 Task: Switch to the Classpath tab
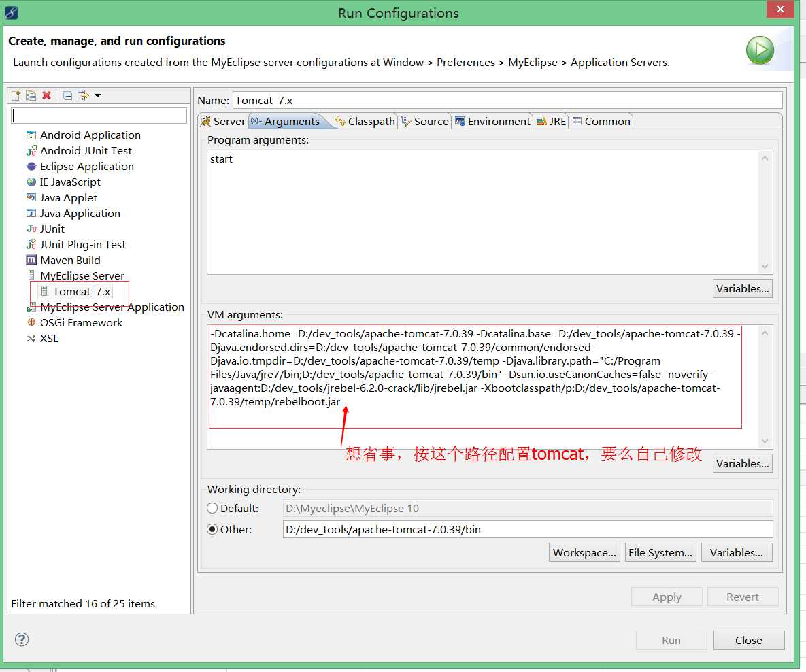point(365,121)
